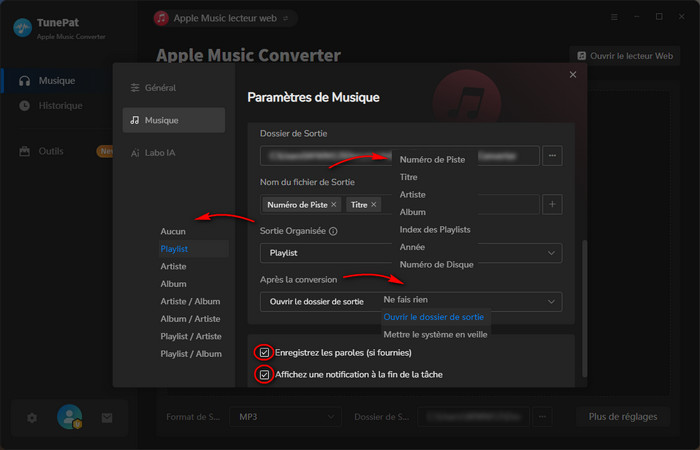The image size is (700, 450).
Task: Select Mettre le système en veille option
Action: click(x=435, y=334)
